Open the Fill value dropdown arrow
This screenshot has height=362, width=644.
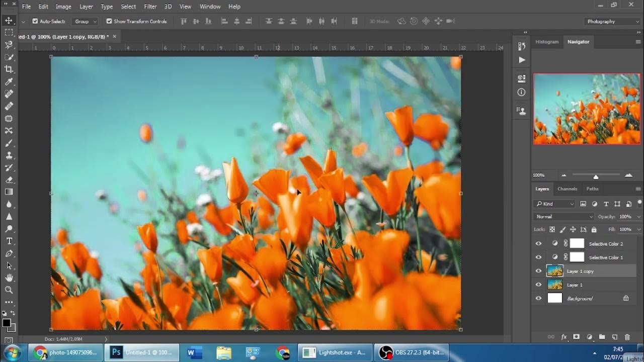pos(639,229)
